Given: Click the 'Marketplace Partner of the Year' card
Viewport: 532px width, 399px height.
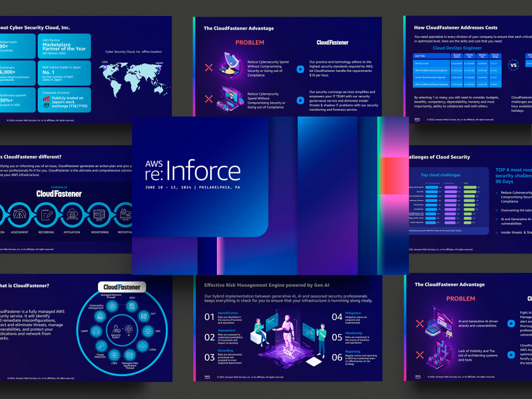Looking at the screenshot, I should [64, 46].
